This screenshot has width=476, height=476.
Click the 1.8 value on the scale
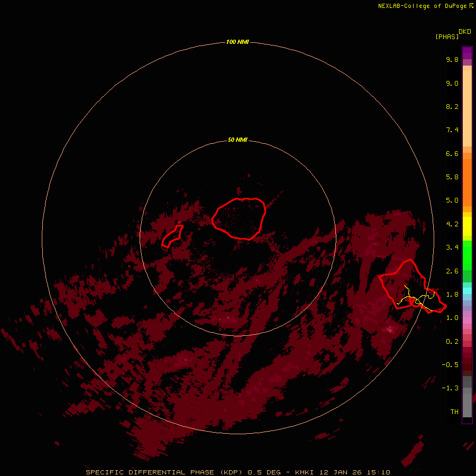(452, 295)
